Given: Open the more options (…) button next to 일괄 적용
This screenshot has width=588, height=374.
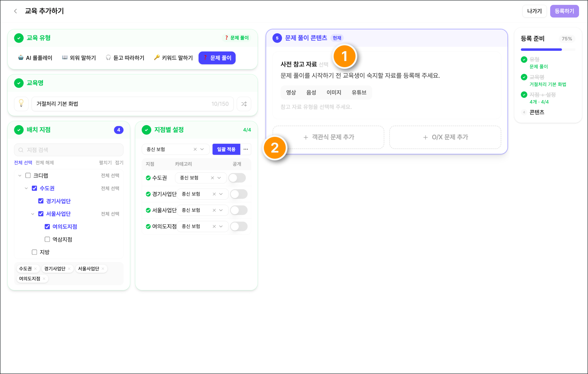Looking at the screenshot, I should point(246,149).
